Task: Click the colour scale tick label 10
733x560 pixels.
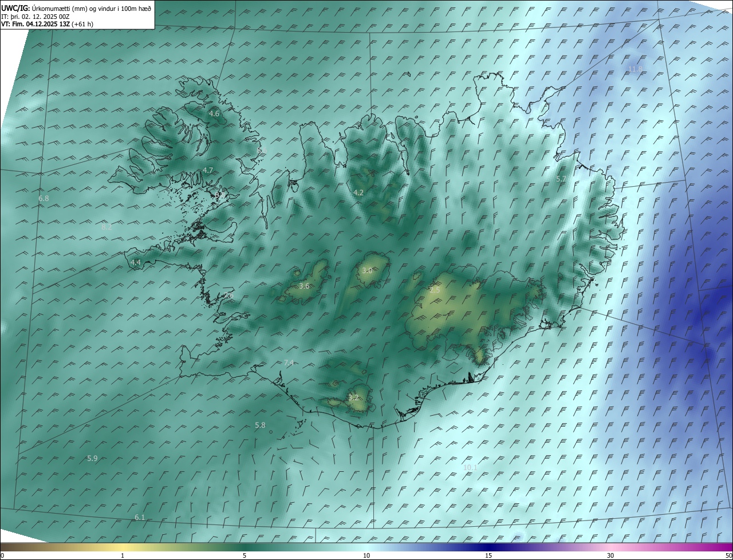Action: pos(366,555)
